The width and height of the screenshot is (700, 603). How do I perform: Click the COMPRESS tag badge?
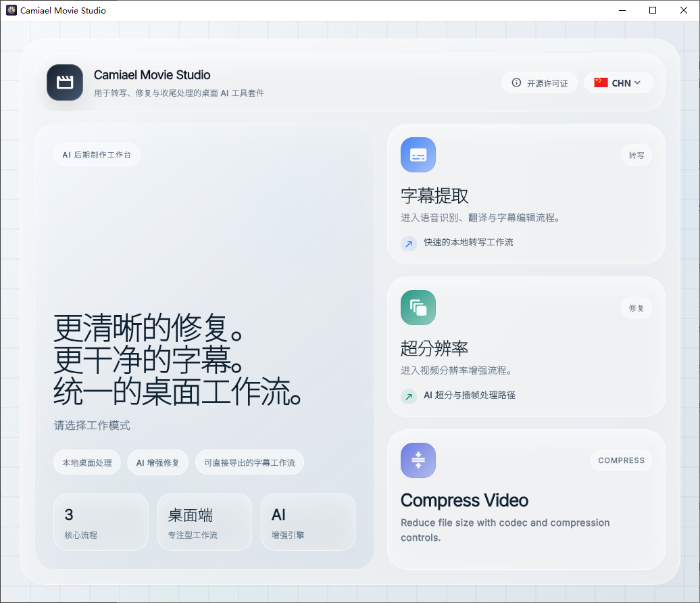click(621, 460)
